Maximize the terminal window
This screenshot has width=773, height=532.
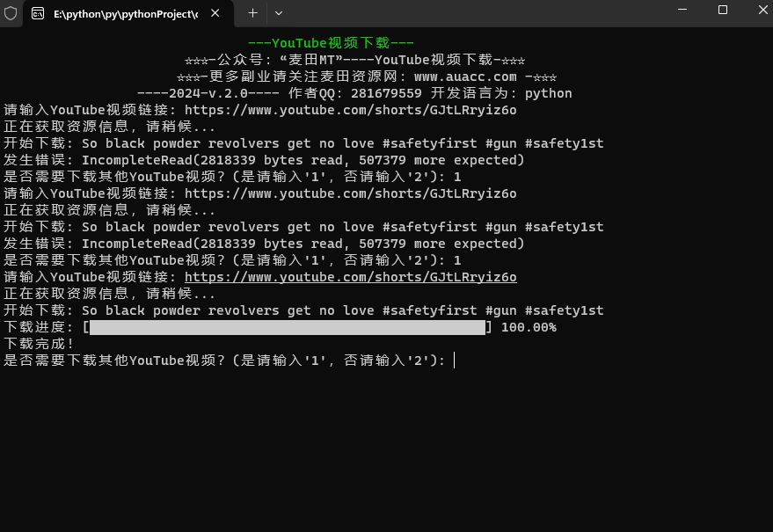(x=723, y=10)
